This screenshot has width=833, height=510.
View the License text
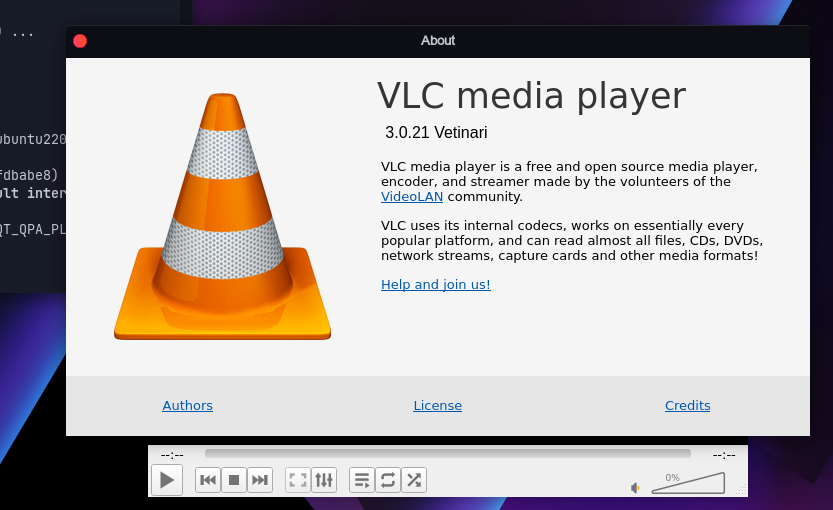(437, 405)
